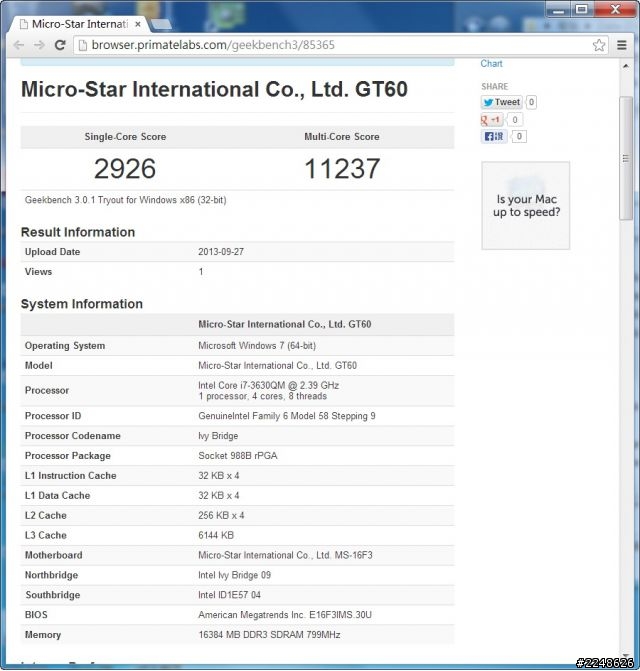Click the Views value 1
The width and height of the screenshot is (640, 671).
pyautogui.click(x=201, y=272)
